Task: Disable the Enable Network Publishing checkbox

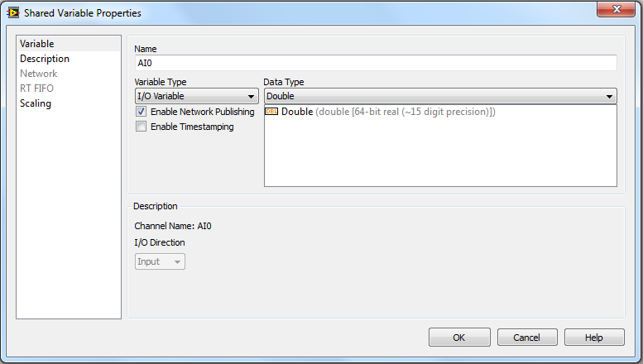Action: pyautogui.click(x=141, y=112)
